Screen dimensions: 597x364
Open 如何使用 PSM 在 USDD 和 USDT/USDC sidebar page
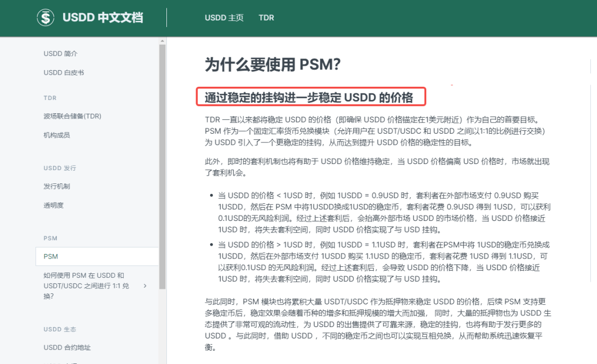coord(86,286)
